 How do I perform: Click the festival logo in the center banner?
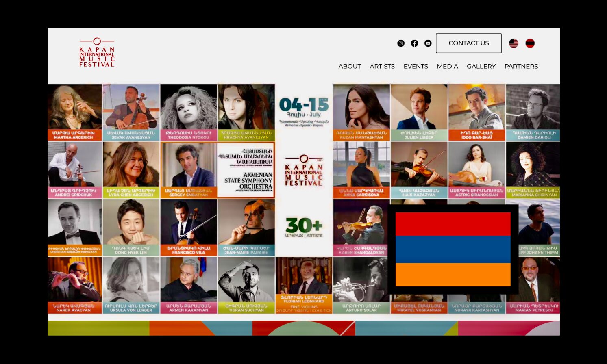(304, 171)
